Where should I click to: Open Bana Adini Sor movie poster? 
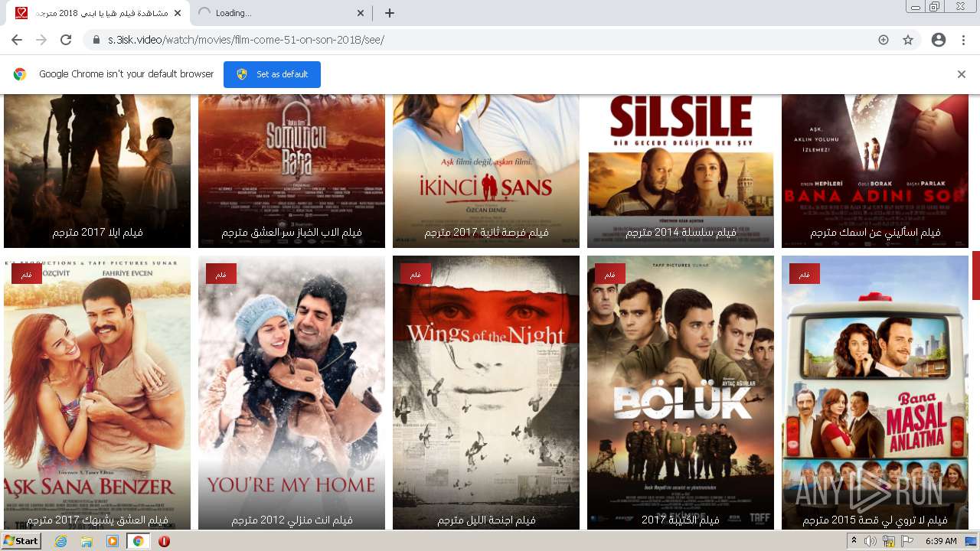(875, 171)
